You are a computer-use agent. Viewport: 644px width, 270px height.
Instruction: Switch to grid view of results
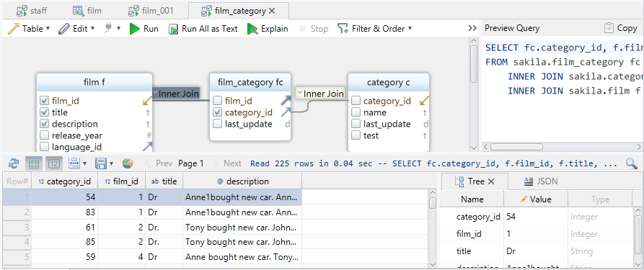pyautogui.click(x=34, y=163)
